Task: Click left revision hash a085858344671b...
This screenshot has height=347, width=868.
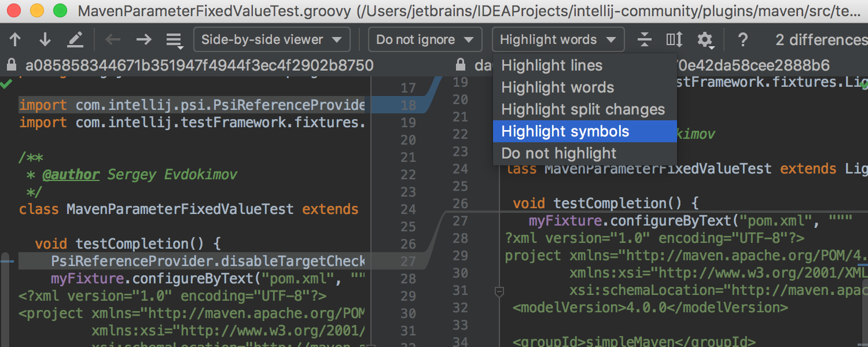Action: [199, 65]
